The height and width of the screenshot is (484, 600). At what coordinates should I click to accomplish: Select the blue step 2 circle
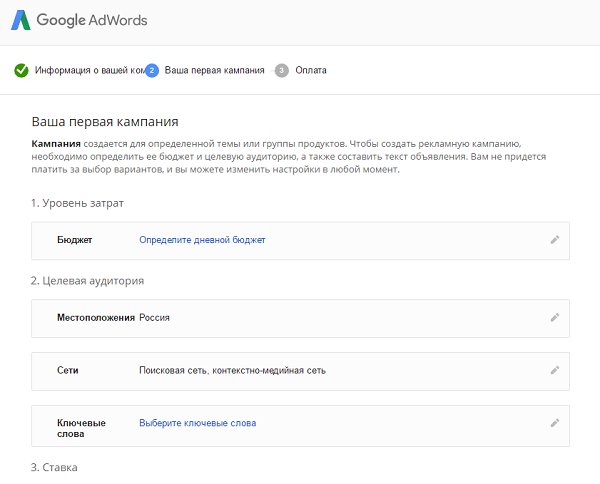152,70
